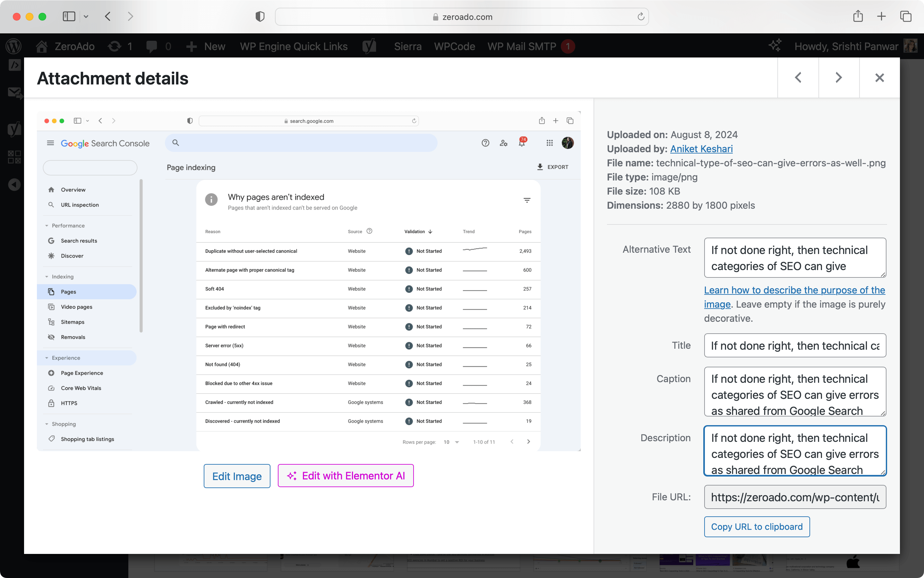Click the collapse menu arrow in sidebar

[x=14, y=185]
